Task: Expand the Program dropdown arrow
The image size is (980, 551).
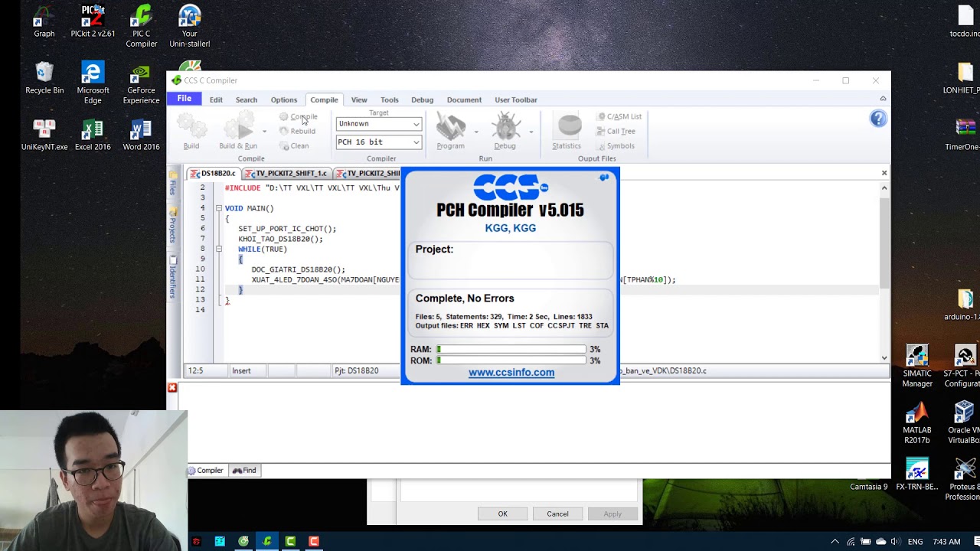Action: 476,132
